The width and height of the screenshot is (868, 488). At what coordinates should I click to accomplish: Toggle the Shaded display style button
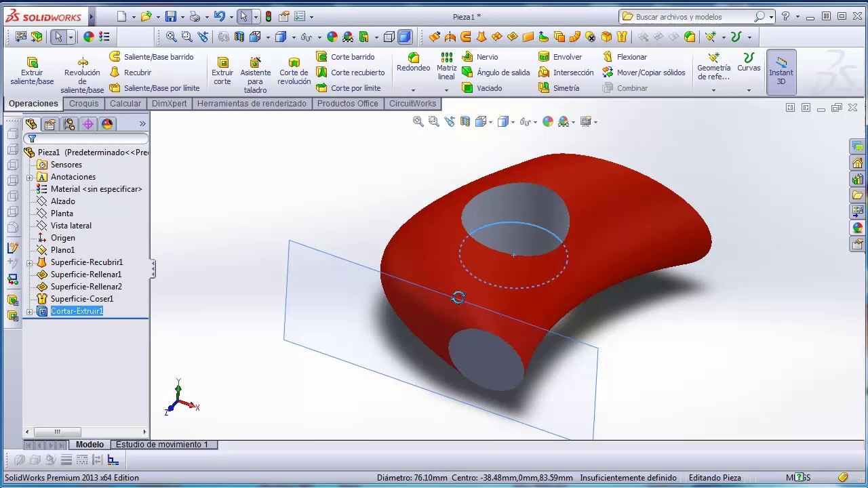click(x=405, y=37)
